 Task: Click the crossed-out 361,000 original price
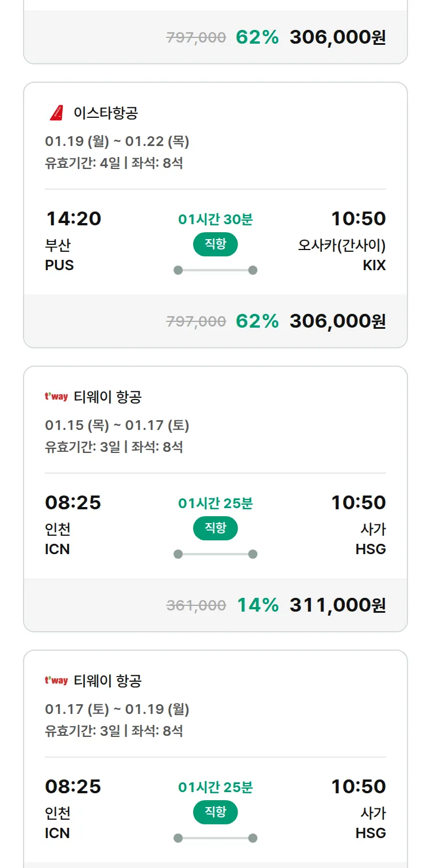(196, 605)
